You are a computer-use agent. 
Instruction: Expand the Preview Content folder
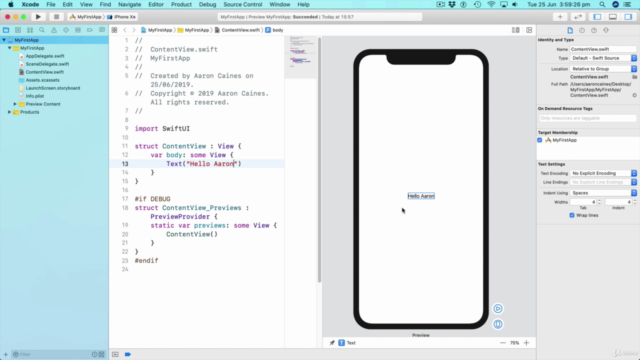click(15, 104)
